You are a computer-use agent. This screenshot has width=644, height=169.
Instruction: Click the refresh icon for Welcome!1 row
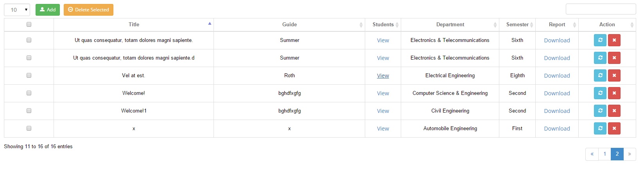pyautogui.click(x=600, y=111)
